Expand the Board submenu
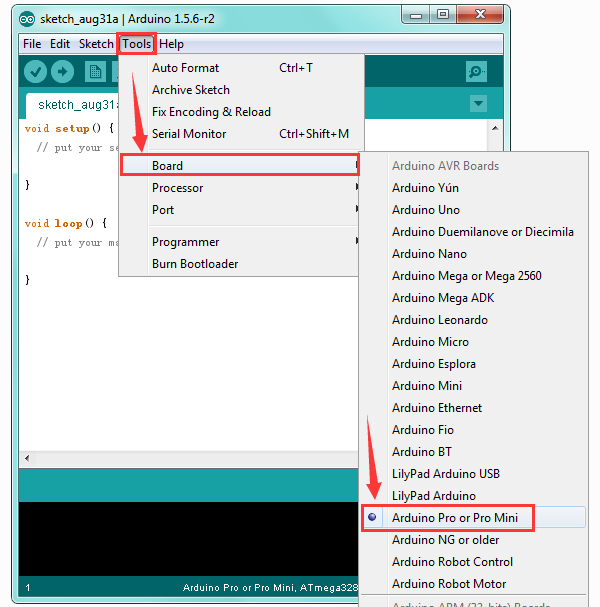Image resolution: width=600 pixels, height=607 pixels. pos(240,165)
